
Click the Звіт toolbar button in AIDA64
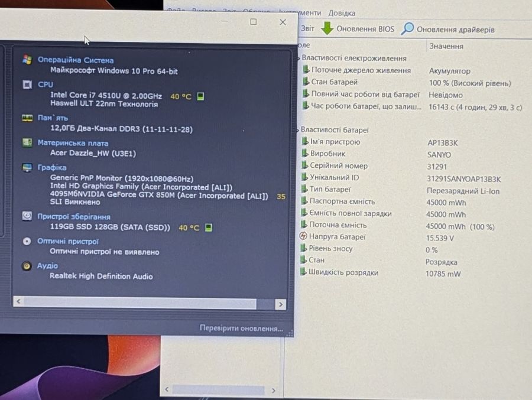coord(307,28)
